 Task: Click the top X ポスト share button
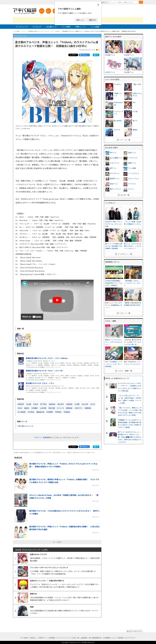tap(73, 55)
